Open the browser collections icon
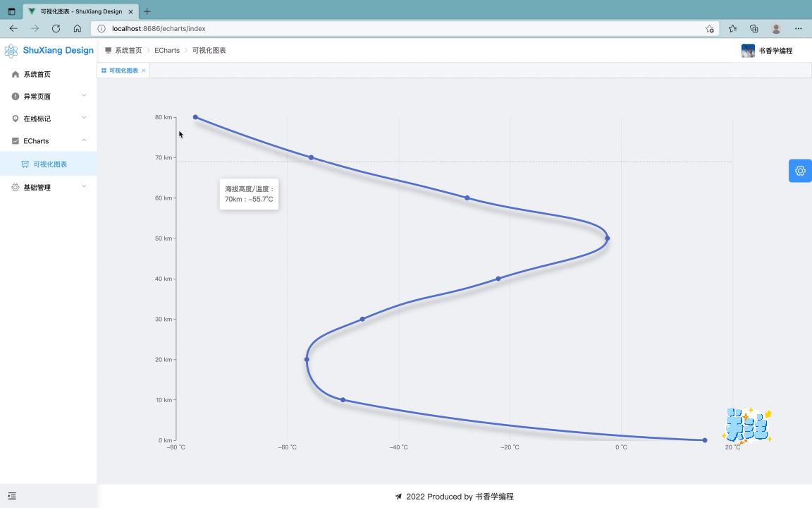 tap(754, 28)
